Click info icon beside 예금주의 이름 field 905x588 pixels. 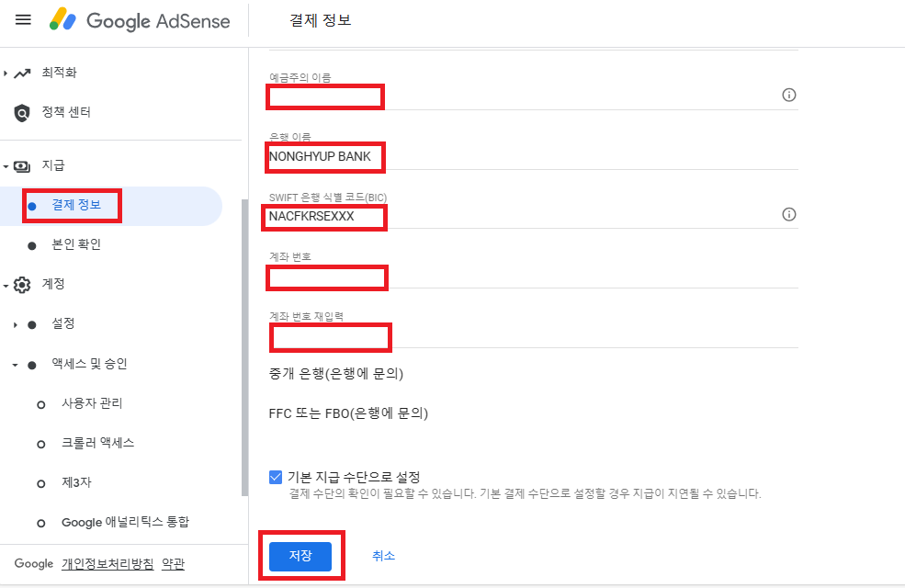pos(788,95)
